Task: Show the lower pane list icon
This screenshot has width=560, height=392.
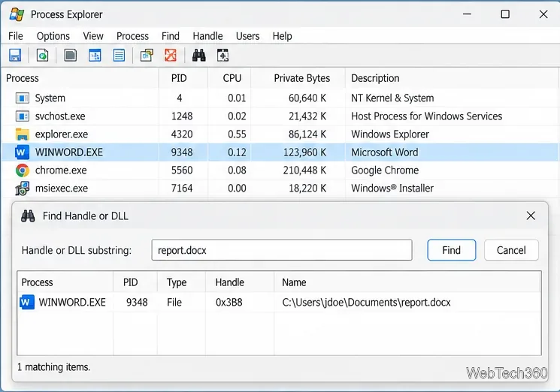Action: pyautogui.click(x=119, y=56)
